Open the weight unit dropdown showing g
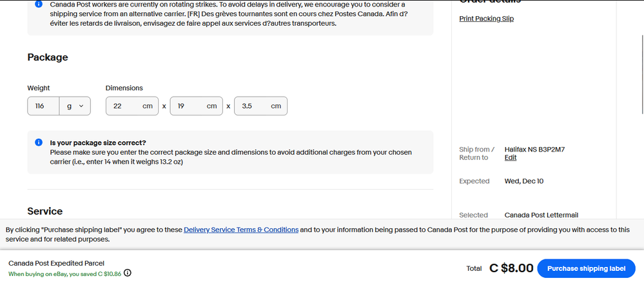This screenshot has height=287, width=644. pyautogui.click(x=75, y=106)
